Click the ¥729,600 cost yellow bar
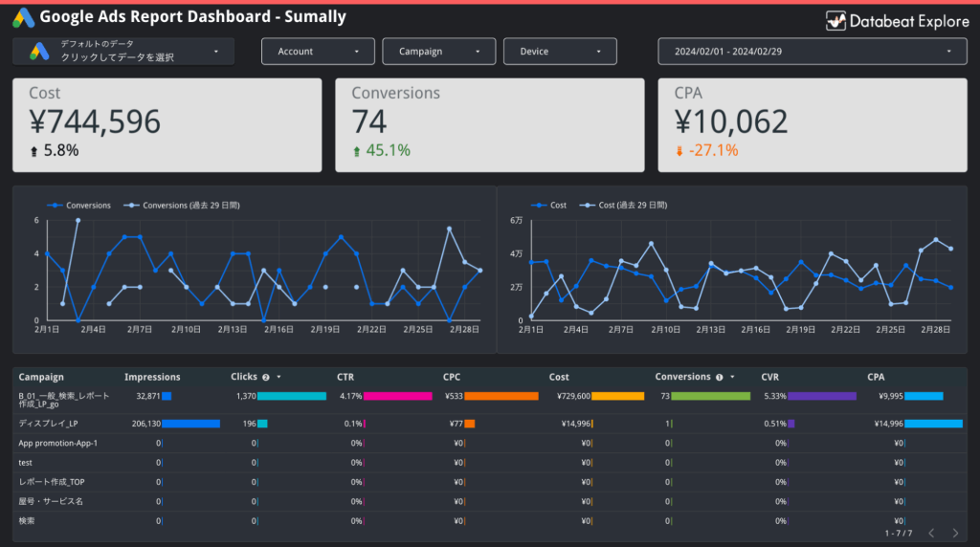 [617, 396]
